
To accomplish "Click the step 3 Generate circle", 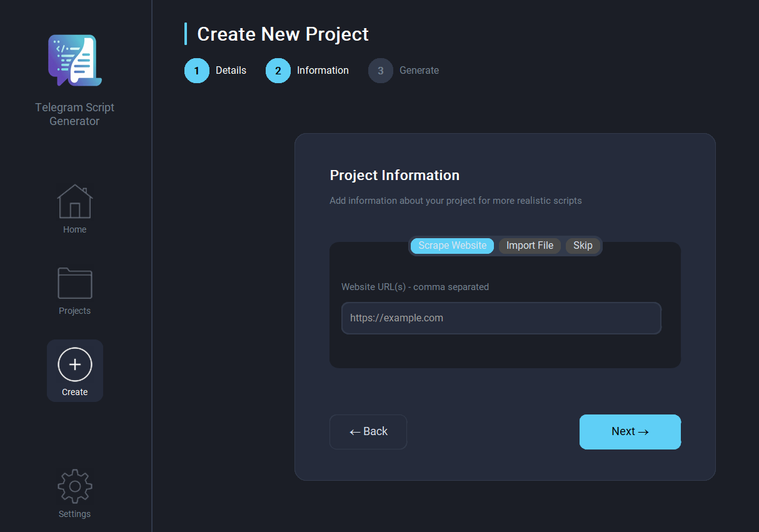I will 381,71.
